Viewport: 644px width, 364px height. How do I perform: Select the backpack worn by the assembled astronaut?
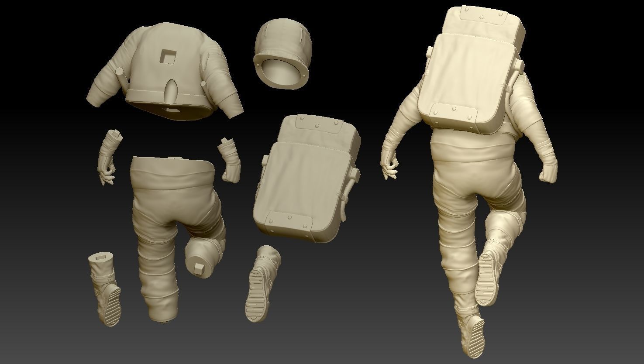(x=471, y=69)
